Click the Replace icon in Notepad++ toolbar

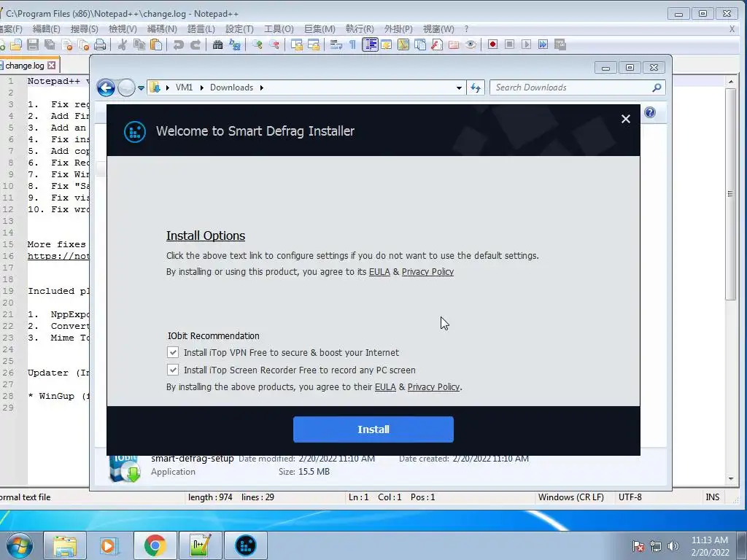click(235, 44)
